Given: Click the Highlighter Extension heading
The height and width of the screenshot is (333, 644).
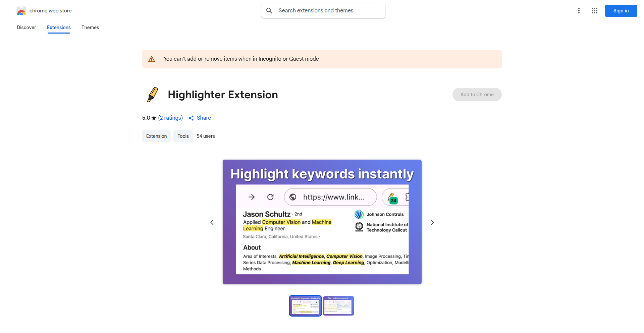Looking at the screenshot, I should point(223,95).
